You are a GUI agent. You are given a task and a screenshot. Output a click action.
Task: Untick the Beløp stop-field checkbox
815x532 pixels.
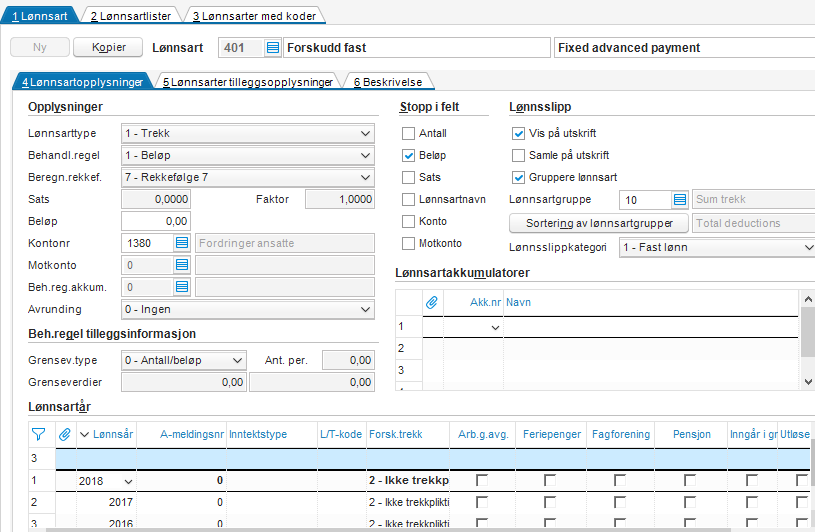pos(408,155)
